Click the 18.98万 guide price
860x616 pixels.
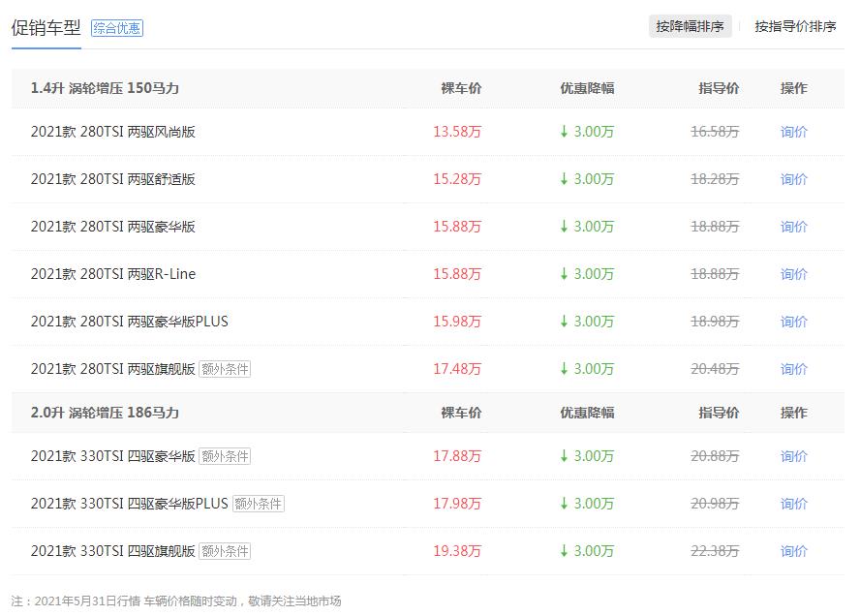click(715, 322)
